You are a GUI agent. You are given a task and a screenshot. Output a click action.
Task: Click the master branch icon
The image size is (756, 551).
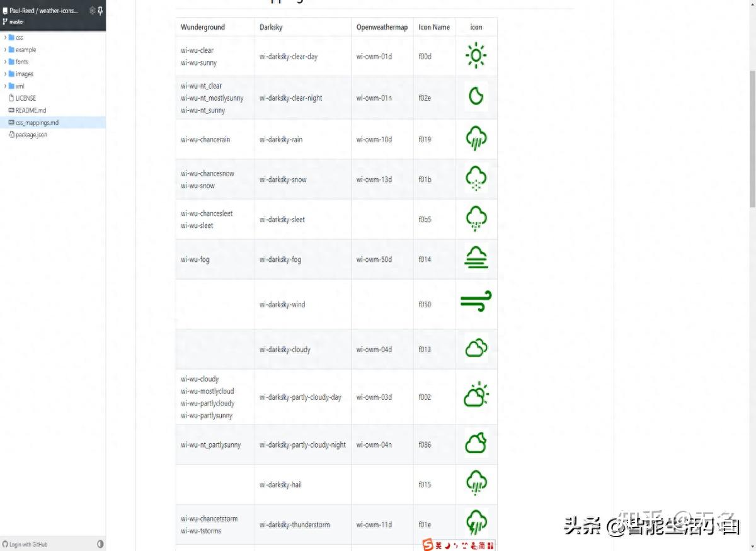click(x=6, y=21)
